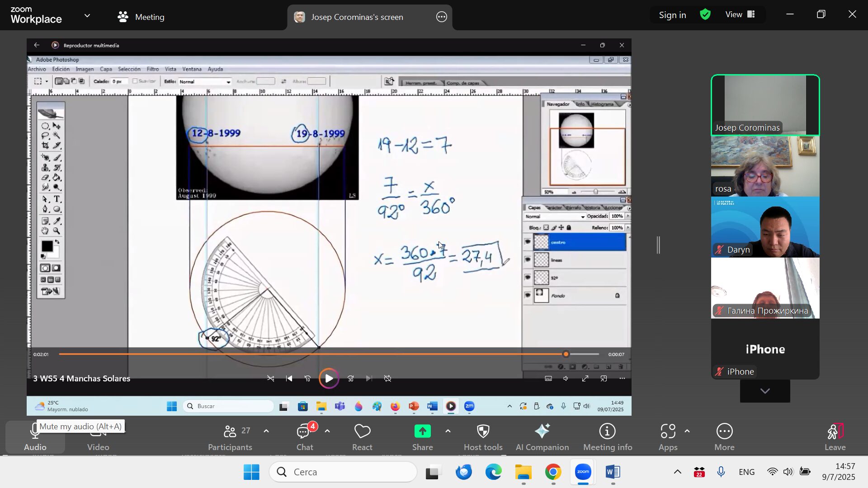The width and height of the screenshot is (868, 488).
Task: Go to previous track in media player
Action: click(x=289, y=379)
